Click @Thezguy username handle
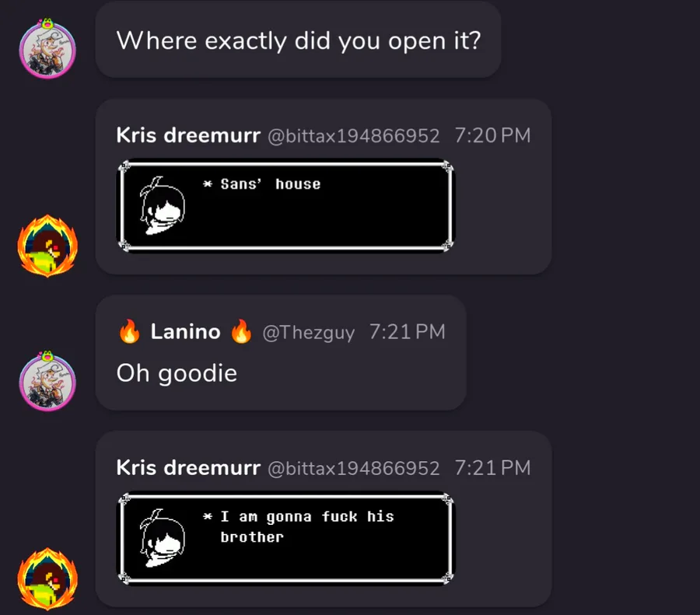Image resolution: width=700 pixels, height=615 pixels. (x=309, y=333)
